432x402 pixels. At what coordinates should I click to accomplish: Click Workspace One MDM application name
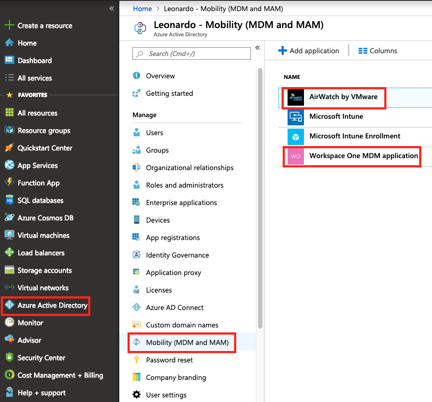click(x=363, y=156)
